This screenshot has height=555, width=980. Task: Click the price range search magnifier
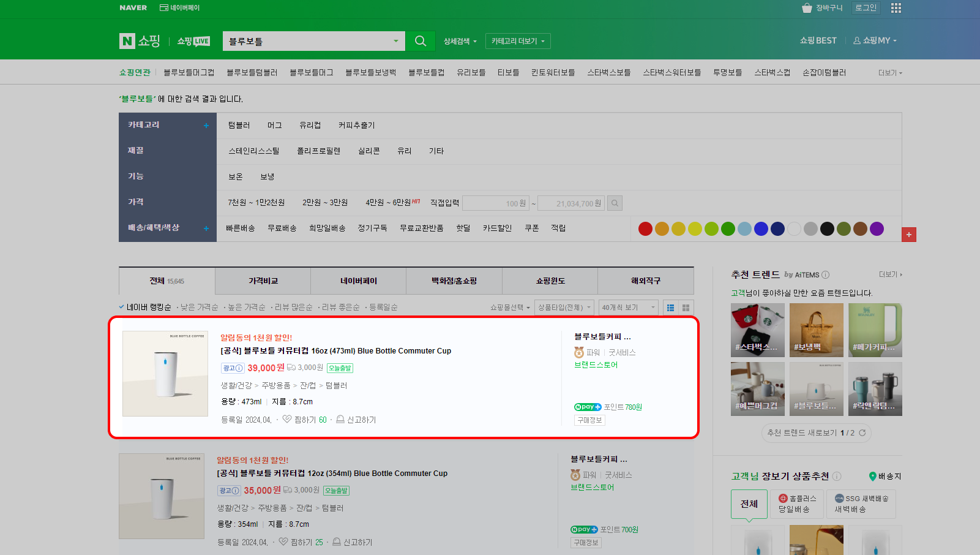(x=615, y=203)
